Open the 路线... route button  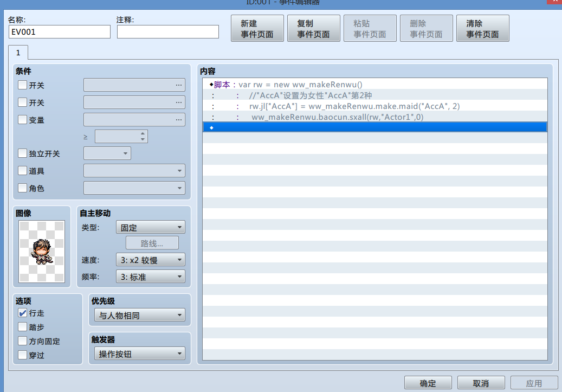(x=152, y=243)
